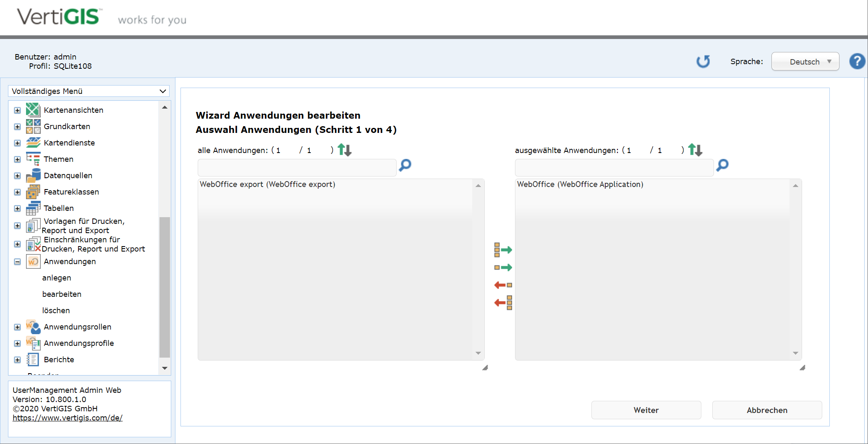Screen dimensions: 868x444
Task: Open the Kartendienste menu label
Action: tap(69, 143)
